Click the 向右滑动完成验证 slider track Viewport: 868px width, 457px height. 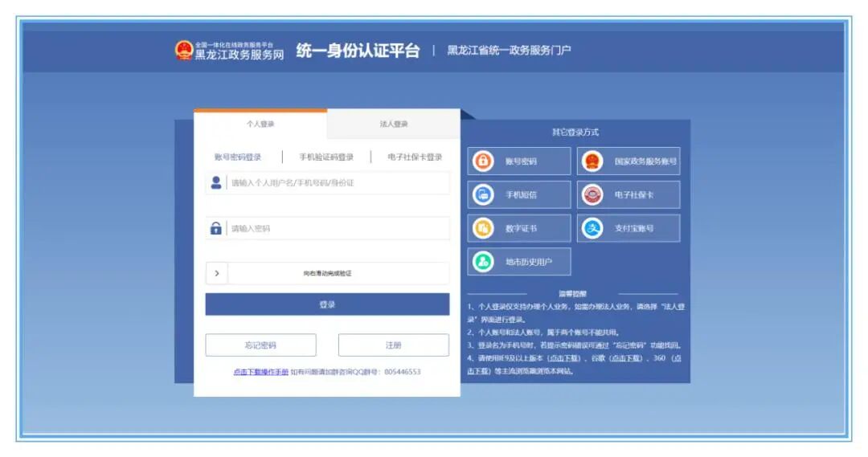(x=327, y=273)
